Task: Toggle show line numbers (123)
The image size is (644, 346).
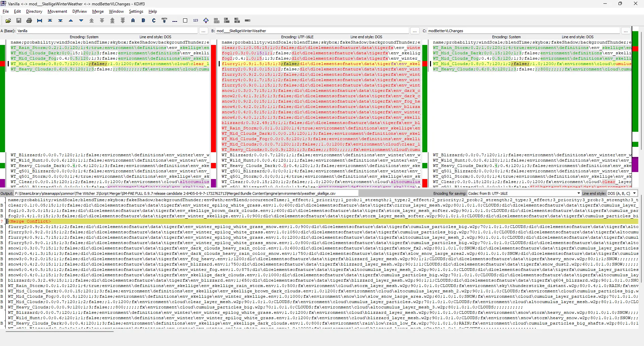Action: pos(196,20)
